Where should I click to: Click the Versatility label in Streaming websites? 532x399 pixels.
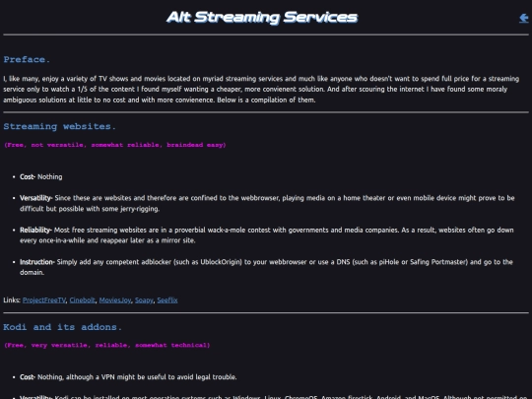(x=35, y=198)
